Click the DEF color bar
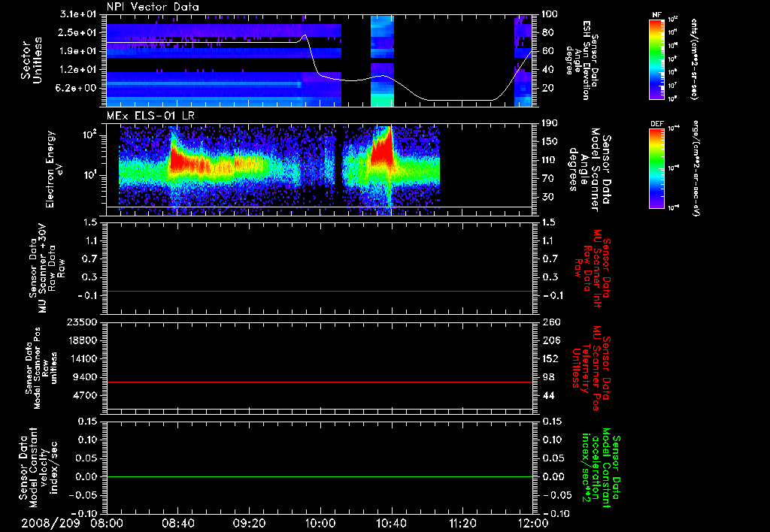This screenshot has width=770, height=532. coord(657,168)
